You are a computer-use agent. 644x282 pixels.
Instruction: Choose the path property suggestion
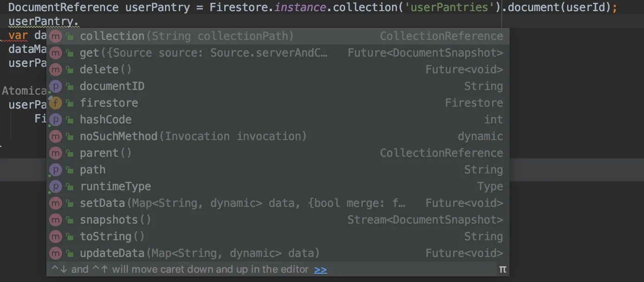click(x=278, y=170)
